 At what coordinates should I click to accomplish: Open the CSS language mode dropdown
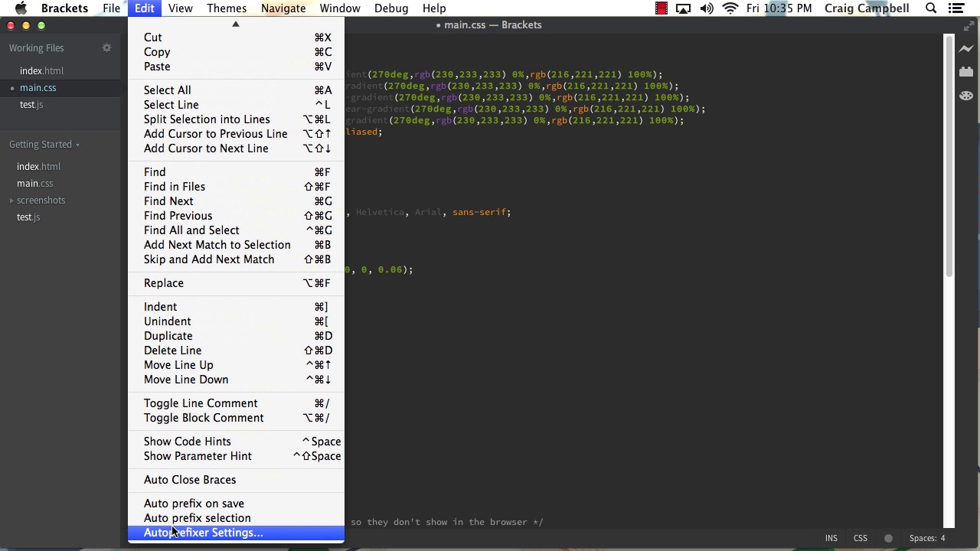861,538
